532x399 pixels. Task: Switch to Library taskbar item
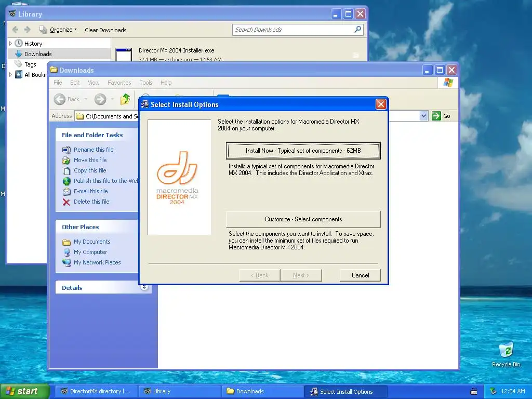179,391
